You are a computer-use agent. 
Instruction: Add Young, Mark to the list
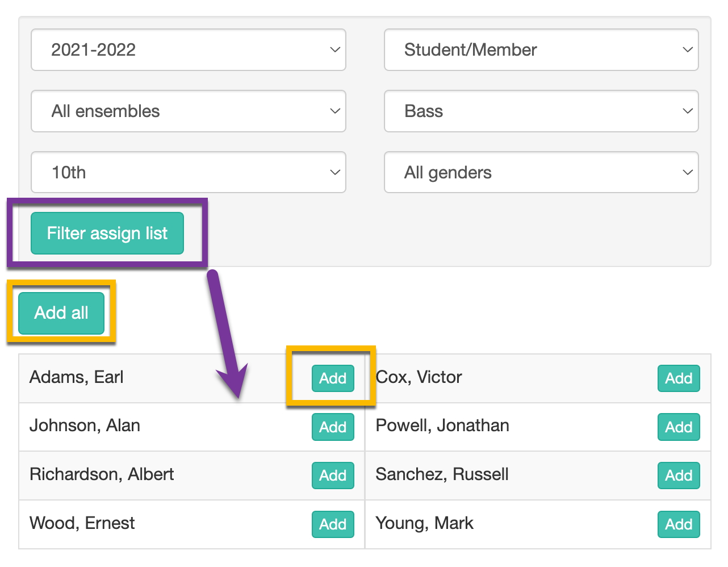point(679,524)
